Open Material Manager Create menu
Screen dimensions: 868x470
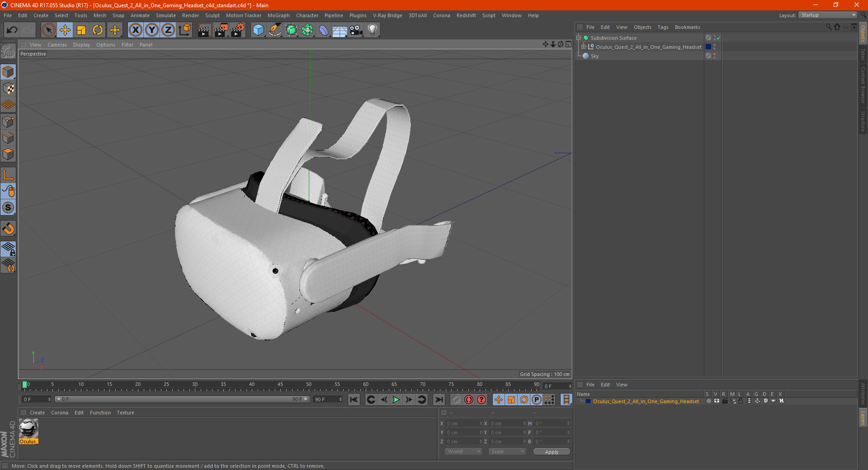(37, 413)
